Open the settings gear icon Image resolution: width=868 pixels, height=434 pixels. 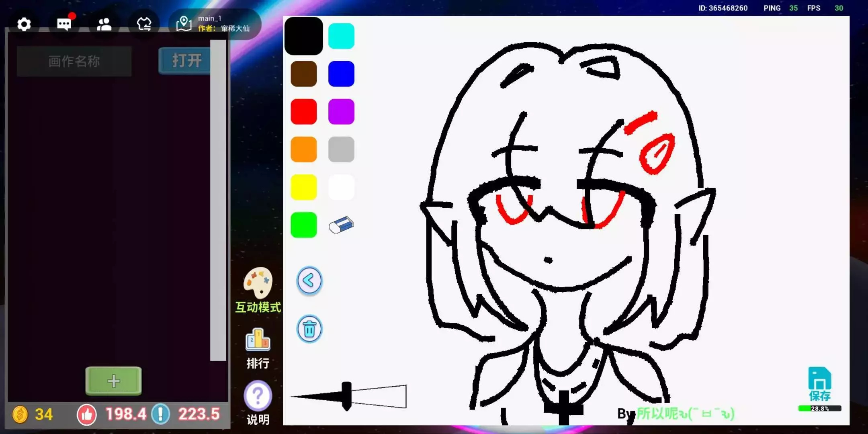tap(24, 25)
